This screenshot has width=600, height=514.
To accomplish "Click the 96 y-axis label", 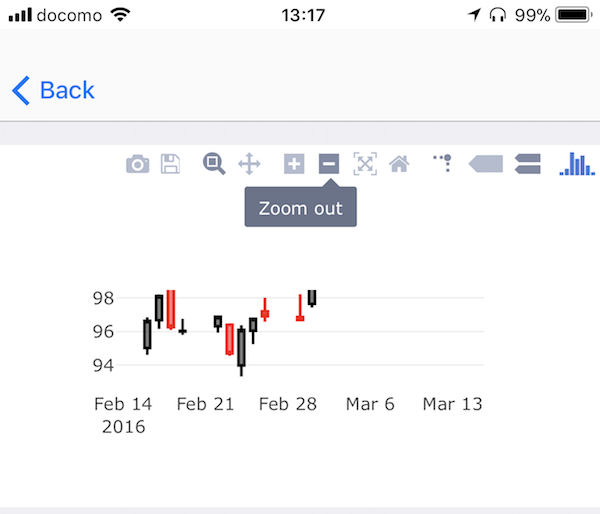I will (103, 332).
